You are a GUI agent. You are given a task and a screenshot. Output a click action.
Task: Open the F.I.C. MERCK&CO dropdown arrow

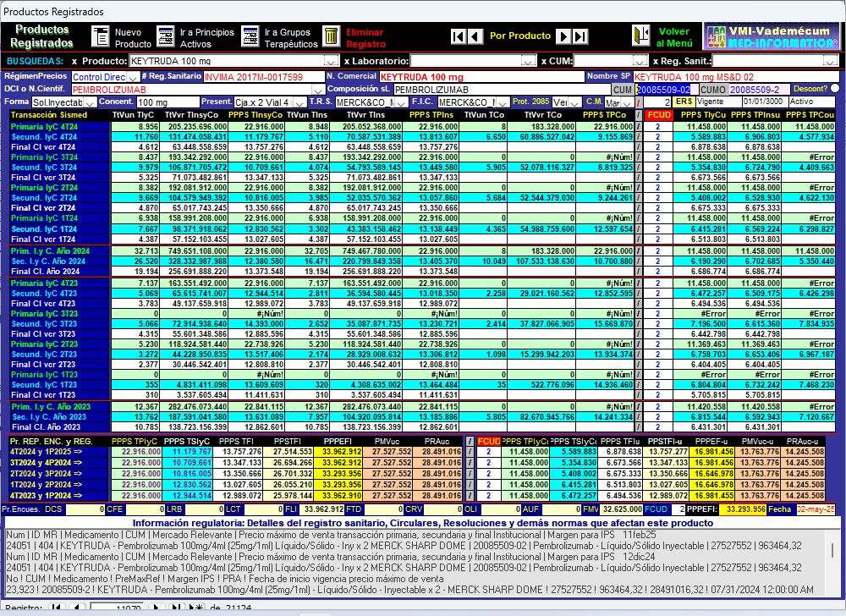click(x=503, y=102)
